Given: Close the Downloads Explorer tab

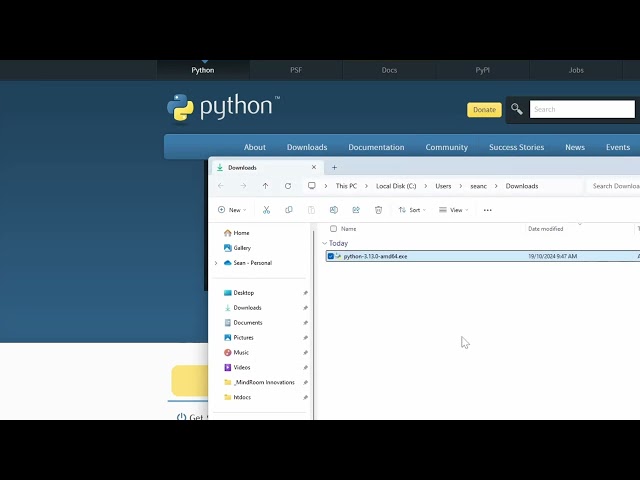Looking at the screenshot, I should point(313,167).
